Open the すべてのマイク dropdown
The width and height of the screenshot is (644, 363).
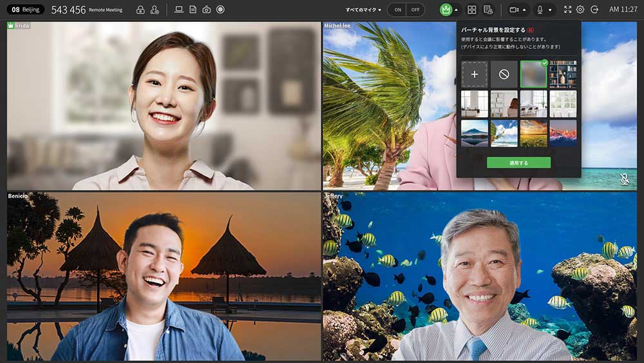tap(363, 10)
